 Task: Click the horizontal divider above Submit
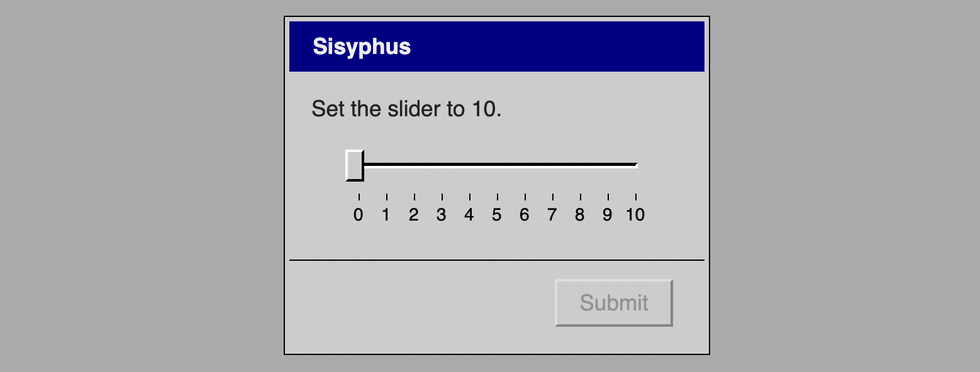pos(497,260)
